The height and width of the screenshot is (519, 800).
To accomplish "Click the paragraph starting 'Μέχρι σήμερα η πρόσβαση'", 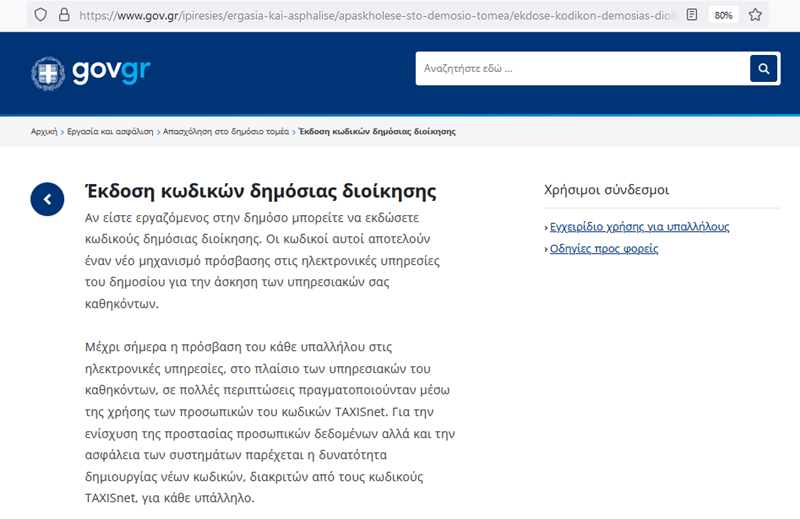I will tap(270, 423).
